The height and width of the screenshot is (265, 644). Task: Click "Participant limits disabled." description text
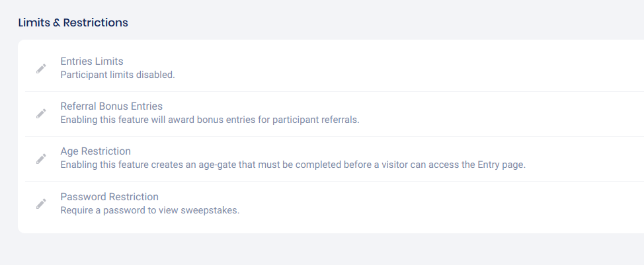118,75
